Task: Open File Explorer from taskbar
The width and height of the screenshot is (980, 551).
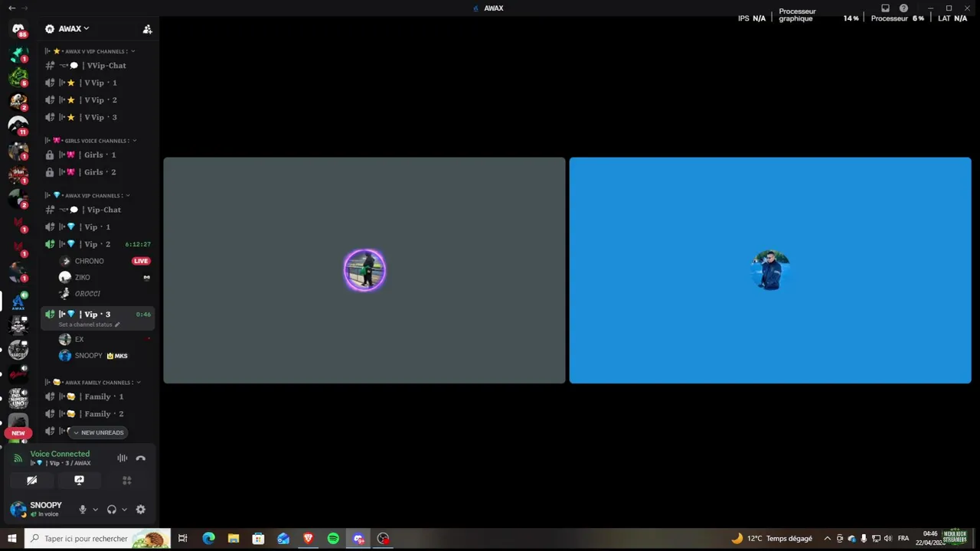Action: click(x=234, y=539)
